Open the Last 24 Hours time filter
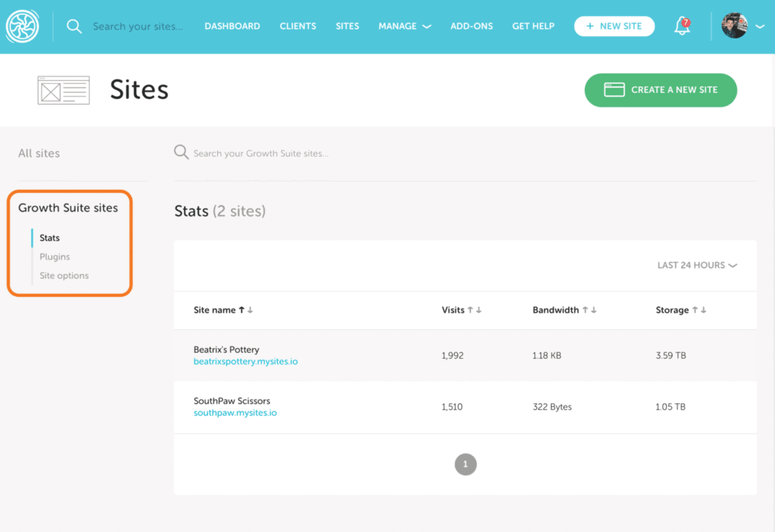 pos(696,266)
